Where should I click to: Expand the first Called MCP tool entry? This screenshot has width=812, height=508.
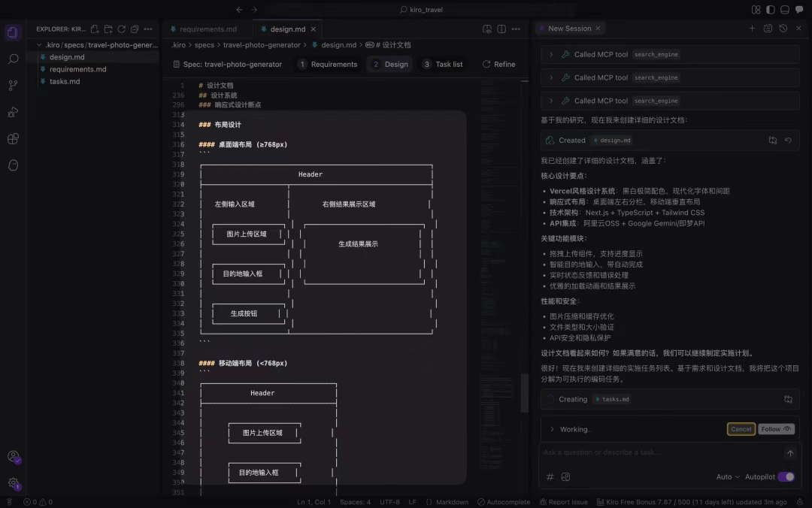click(x=551, y=54)
